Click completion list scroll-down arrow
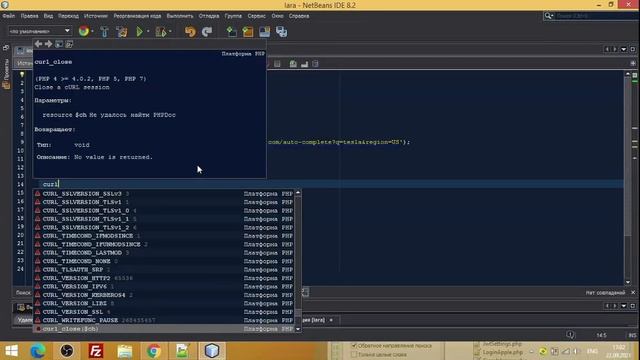The width and height of the screenshot is (640, 360). (x=298, y=329)
